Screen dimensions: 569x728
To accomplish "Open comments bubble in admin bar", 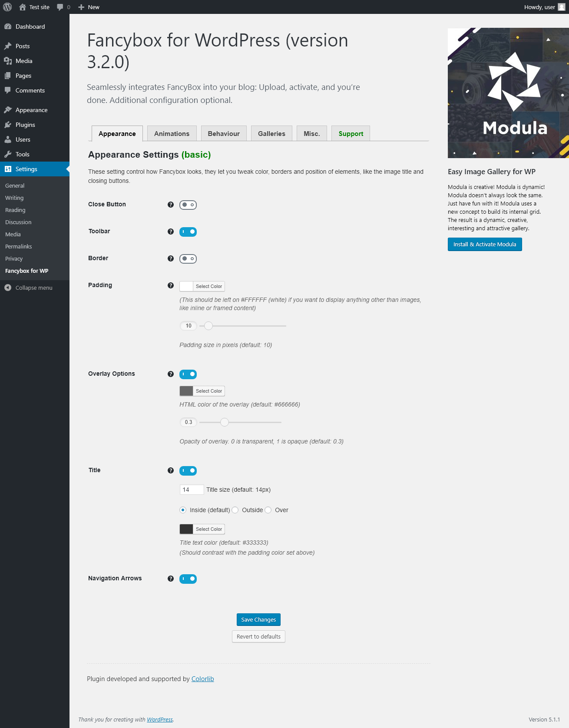I will [60, 7].
